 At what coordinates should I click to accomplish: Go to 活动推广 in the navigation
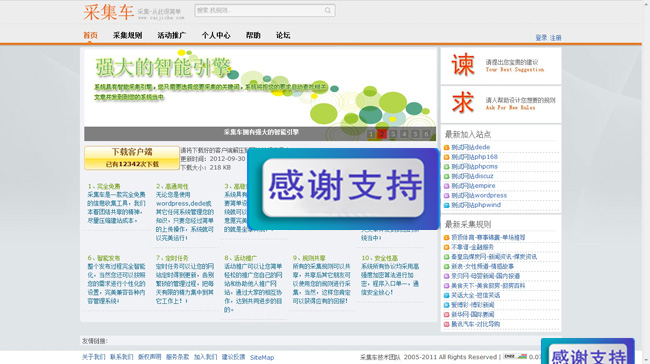(x=172, y=35)
